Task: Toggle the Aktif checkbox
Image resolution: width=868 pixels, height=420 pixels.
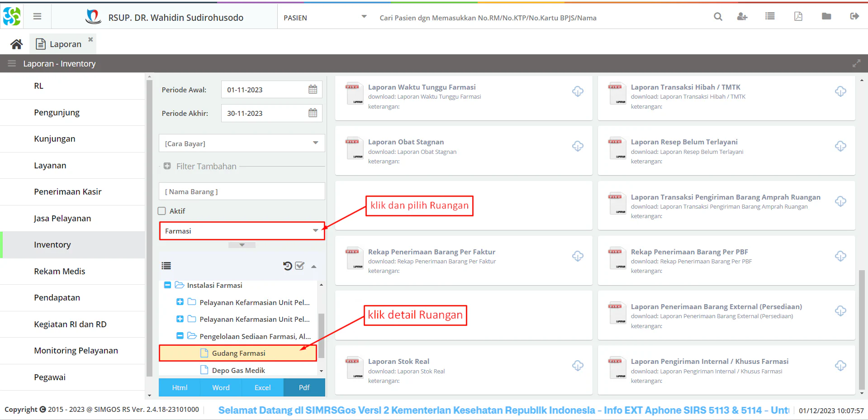Action: [161, 211]
